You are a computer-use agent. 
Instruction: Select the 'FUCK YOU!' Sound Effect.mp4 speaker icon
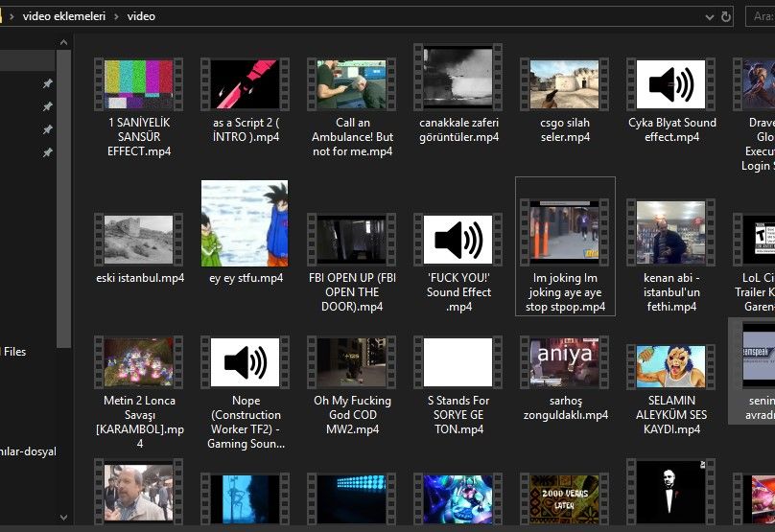458,240
